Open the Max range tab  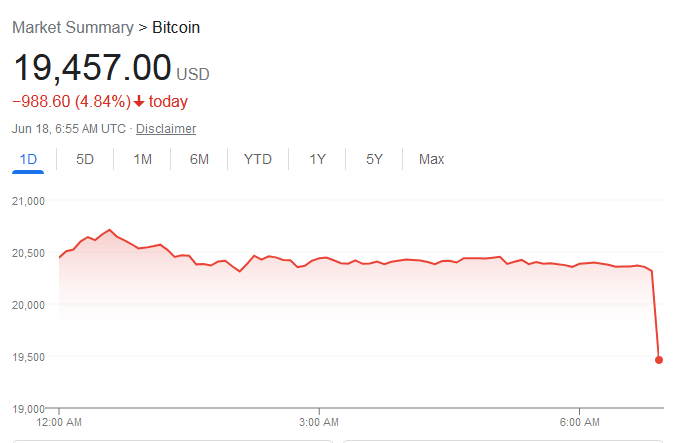click(431, 159)
